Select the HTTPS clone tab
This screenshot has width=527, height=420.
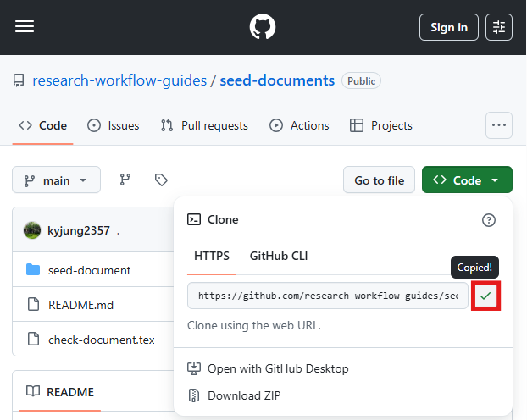tap(212, 257)
